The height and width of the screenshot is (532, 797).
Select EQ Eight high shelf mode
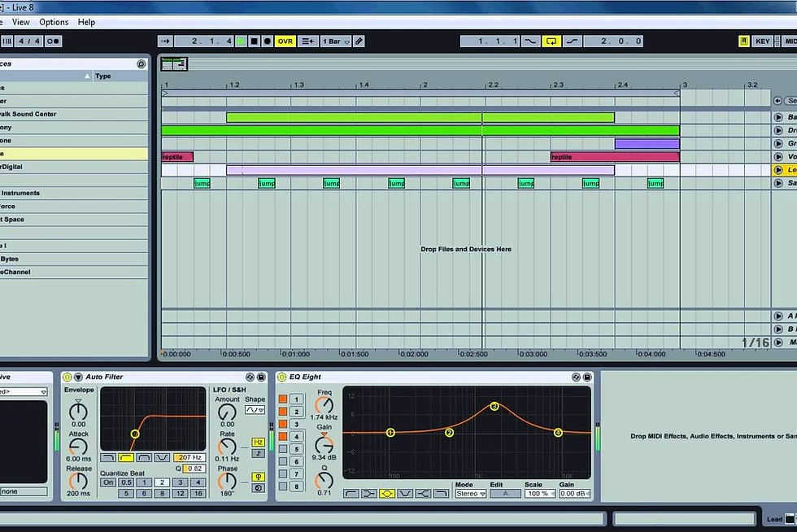pyautogui.click(x=424, y=493)
